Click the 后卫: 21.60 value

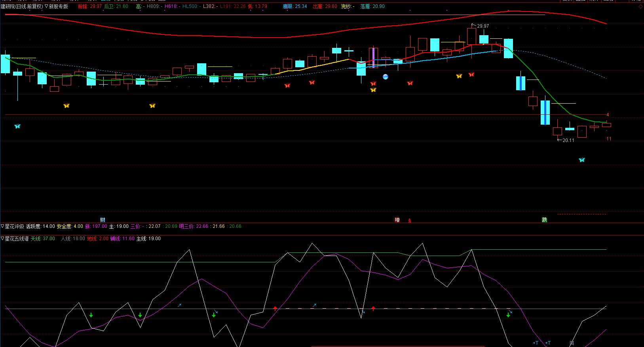116,6
